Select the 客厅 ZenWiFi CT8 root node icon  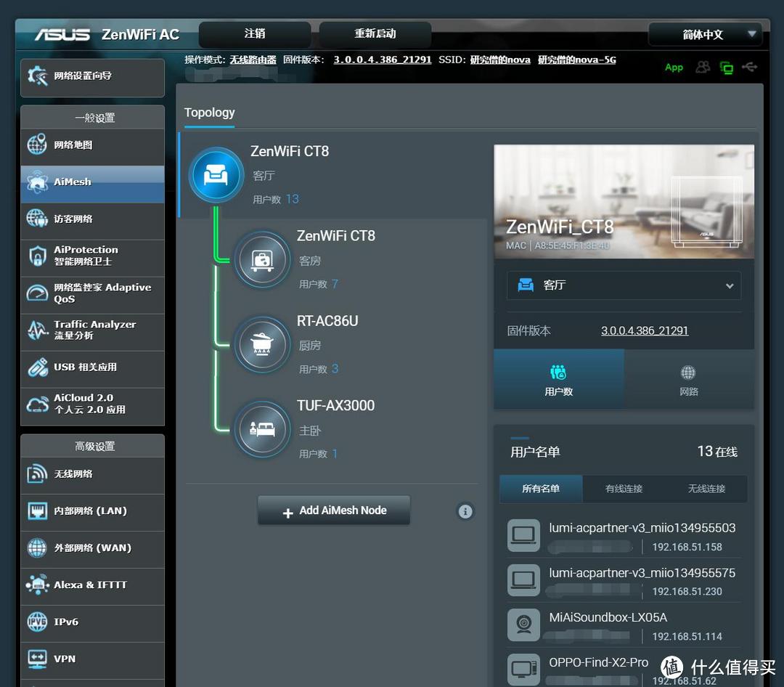click(216, 174)
